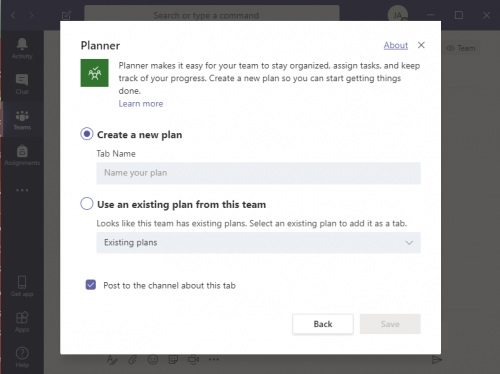
Task: Close the Planner dialog with X
Action: [x=421, y=45]
